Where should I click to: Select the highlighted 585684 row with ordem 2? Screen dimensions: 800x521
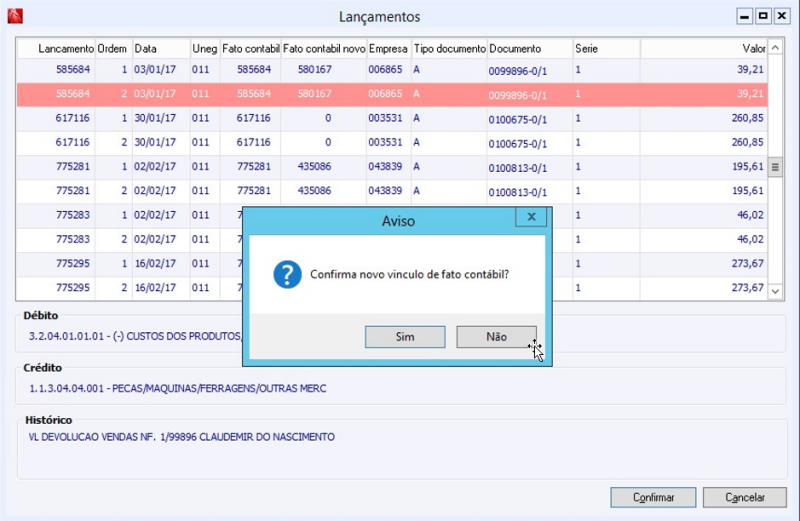click(x=392, y=94)
